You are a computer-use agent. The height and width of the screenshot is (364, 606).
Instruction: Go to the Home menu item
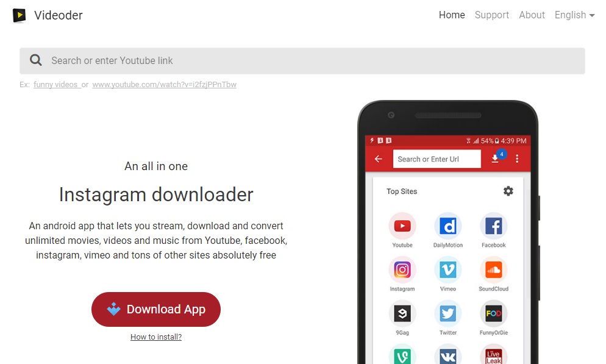(452, 15)
